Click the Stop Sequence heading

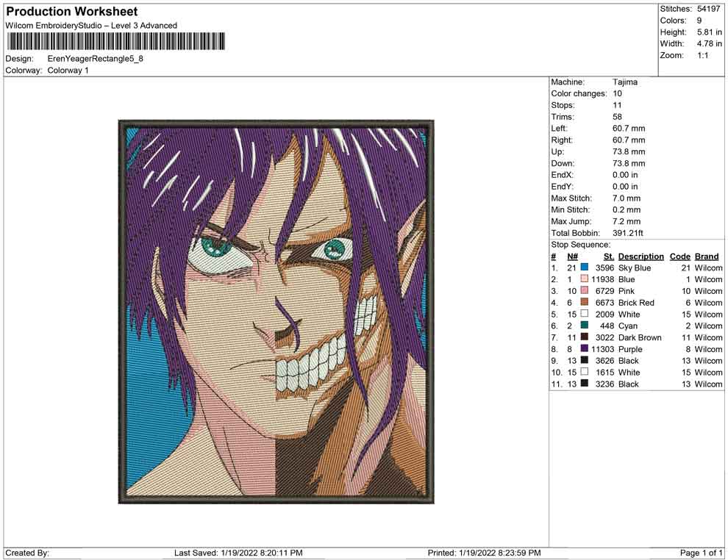[x=581, y=245]
